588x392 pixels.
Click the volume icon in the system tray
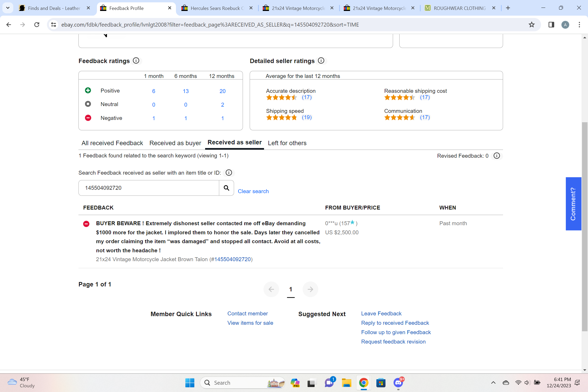(527, 383)
